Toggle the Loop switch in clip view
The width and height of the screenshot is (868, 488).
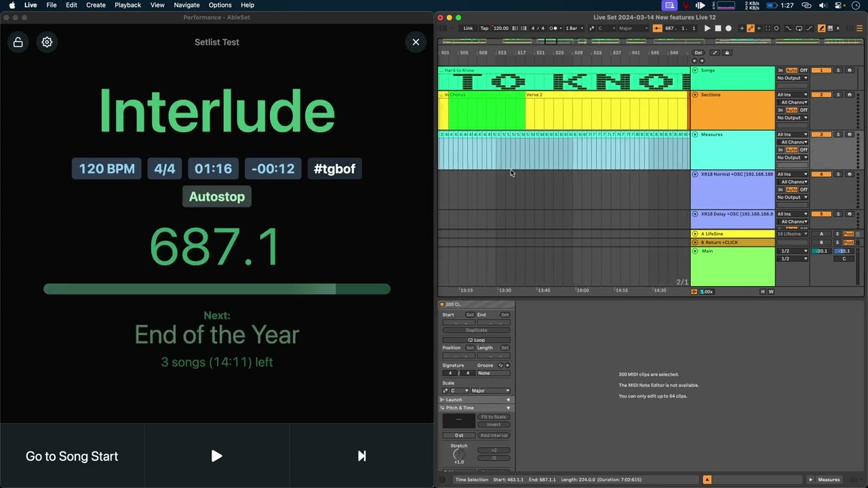[x=476, y=340]
